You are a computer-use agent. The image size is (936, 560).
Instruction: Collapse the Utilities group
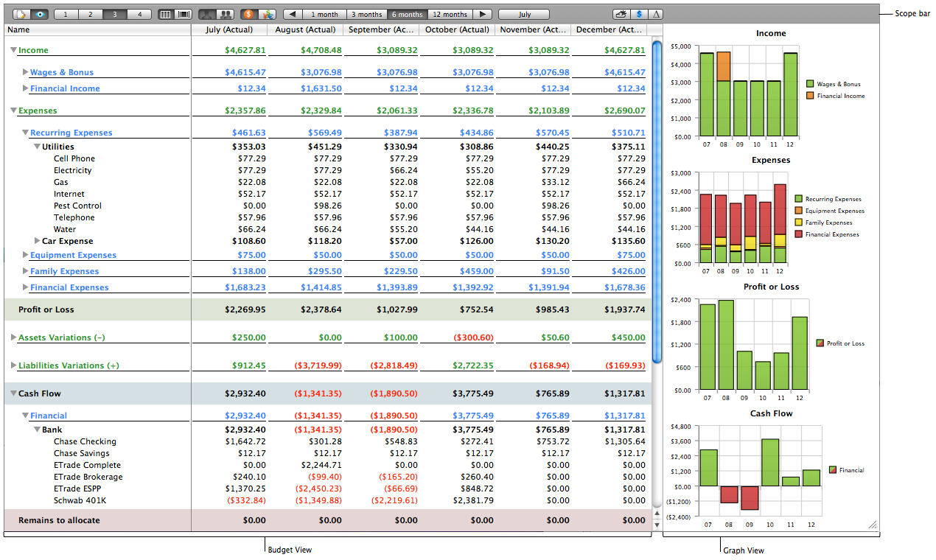(38, 147)
